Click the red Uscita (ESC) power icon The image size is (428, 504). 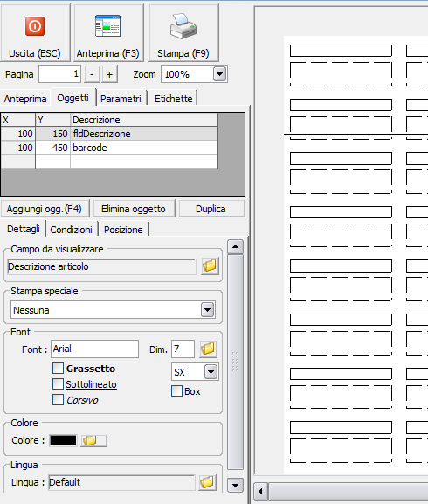pos(35,26)
